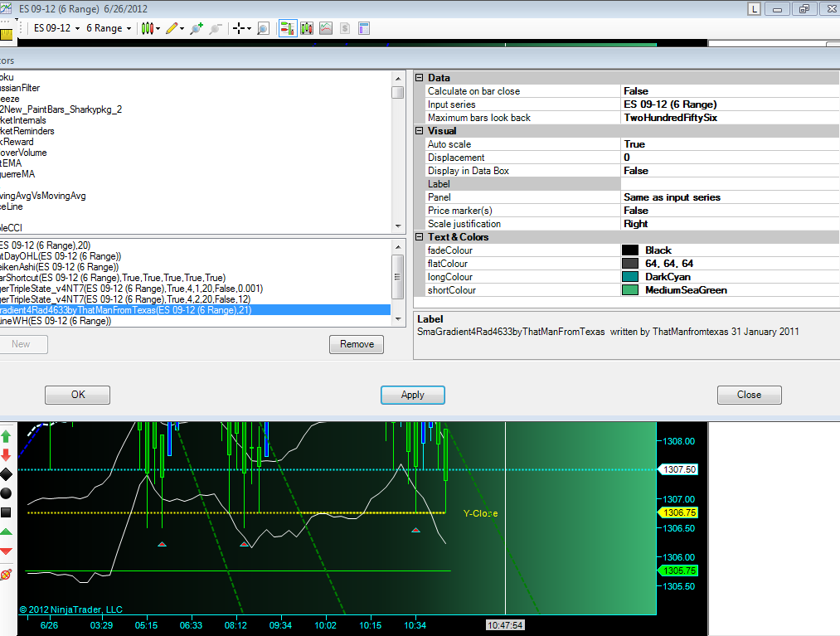Select the crosshair cursor icon
Viewport: 840px width, 636px height.
coord(239,28)
